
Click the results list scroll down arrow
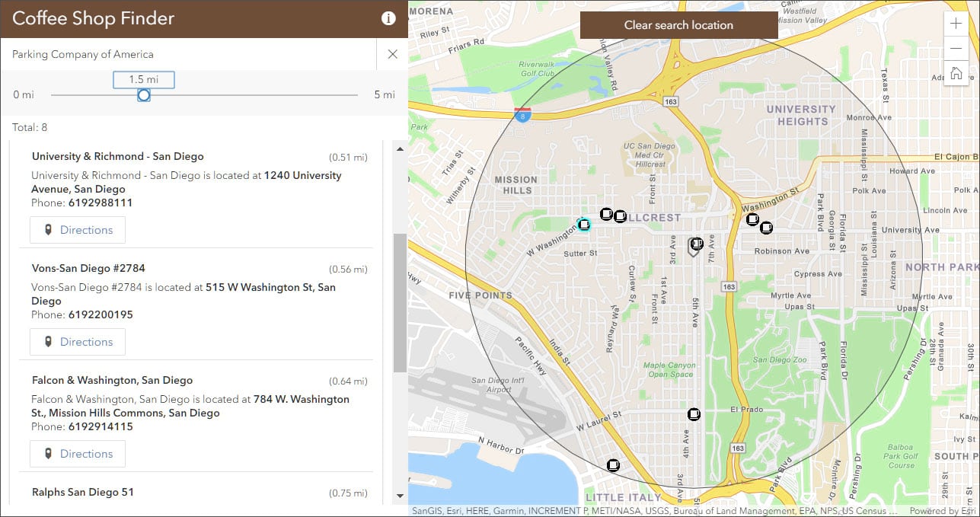click(x=401, y=496)
